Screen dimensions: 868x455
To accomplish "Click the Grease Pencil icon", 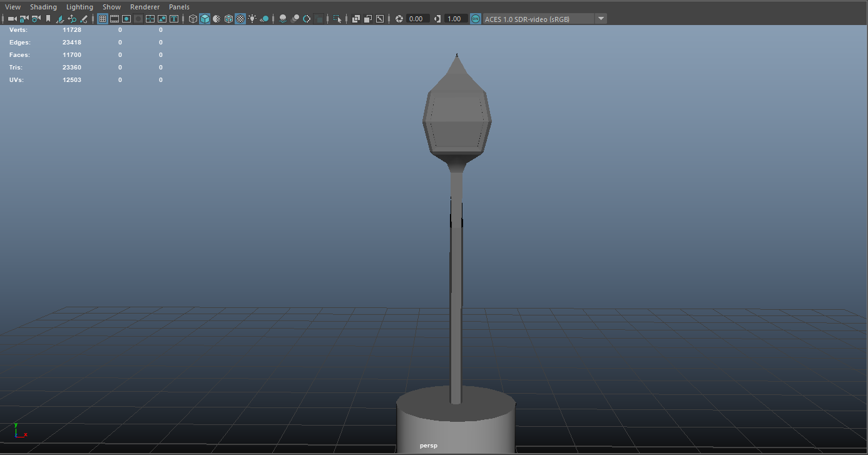I will [84, 19].
